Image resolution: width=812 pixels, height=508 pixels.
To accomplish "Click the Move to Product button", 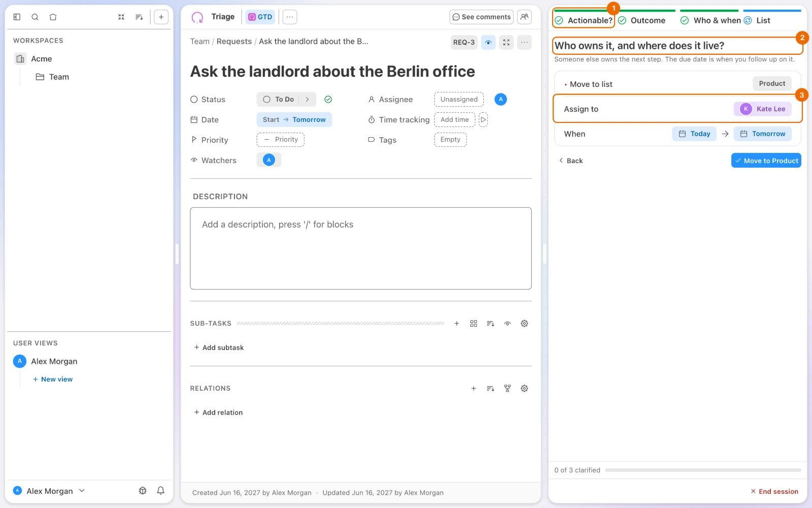I will pyautogui.click(x=766, y=161).
